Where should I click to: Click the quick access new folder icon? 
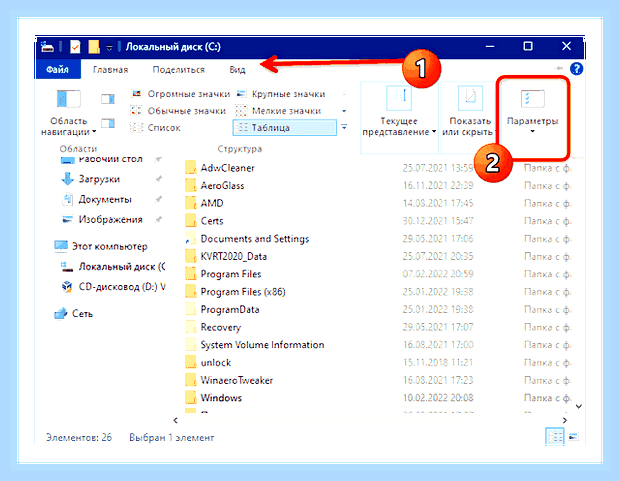point(94,47)
